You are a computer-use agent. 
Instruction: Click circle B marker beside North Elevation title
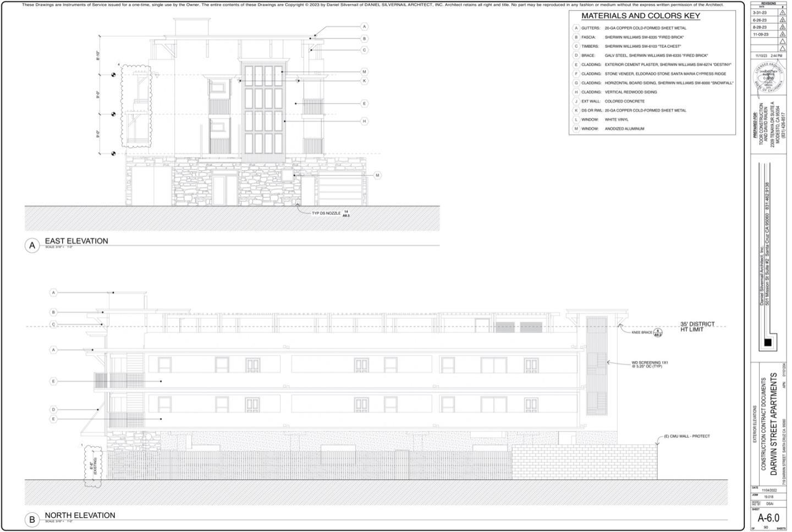pyautogui.click(x=32, y=519)
